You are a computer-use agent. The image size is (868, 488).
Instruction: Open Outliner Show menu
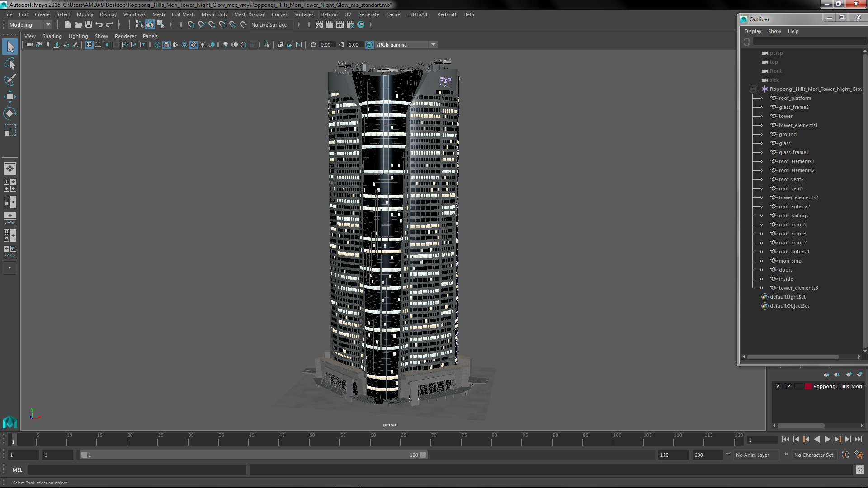(774, 31)
